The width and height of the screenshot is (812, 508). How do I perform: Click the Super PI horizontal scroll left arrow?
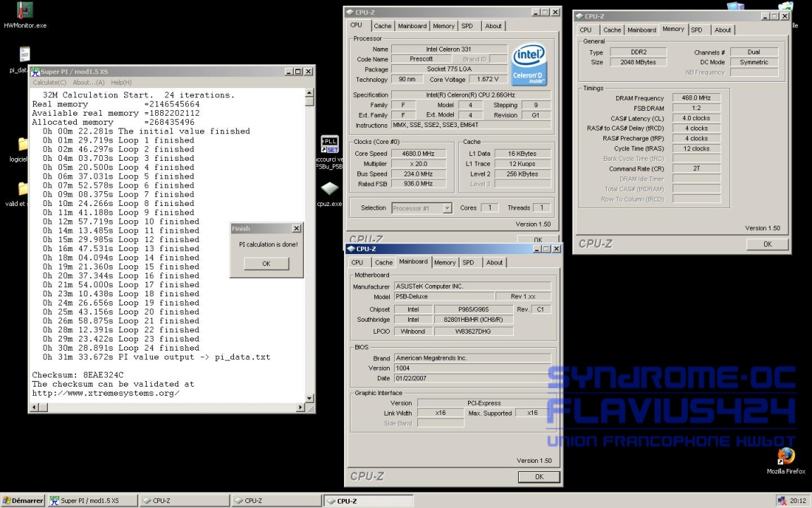(x=35, y=407)
